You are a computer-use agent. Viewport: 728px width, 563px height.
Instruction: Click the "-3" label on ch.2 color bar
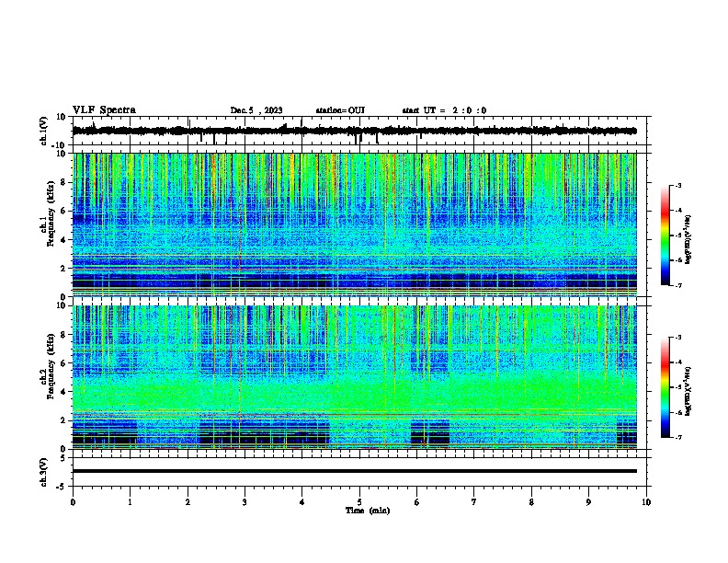click(x=677, y=338)
